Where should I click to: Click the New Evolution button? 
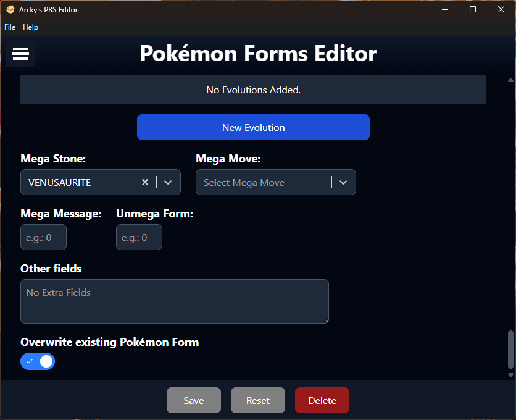[253, 127]
